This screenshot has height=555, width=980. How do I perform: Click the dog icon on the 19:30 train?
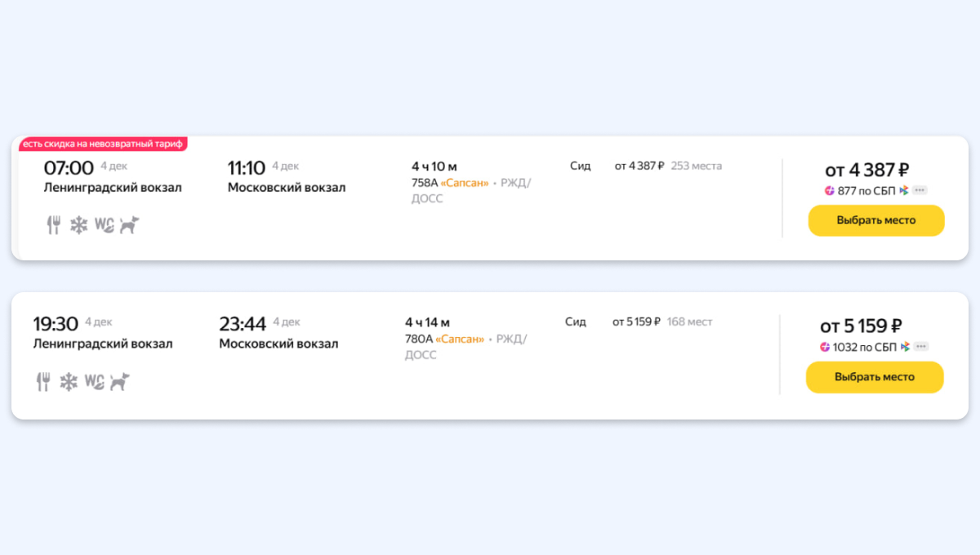[119, 381]
